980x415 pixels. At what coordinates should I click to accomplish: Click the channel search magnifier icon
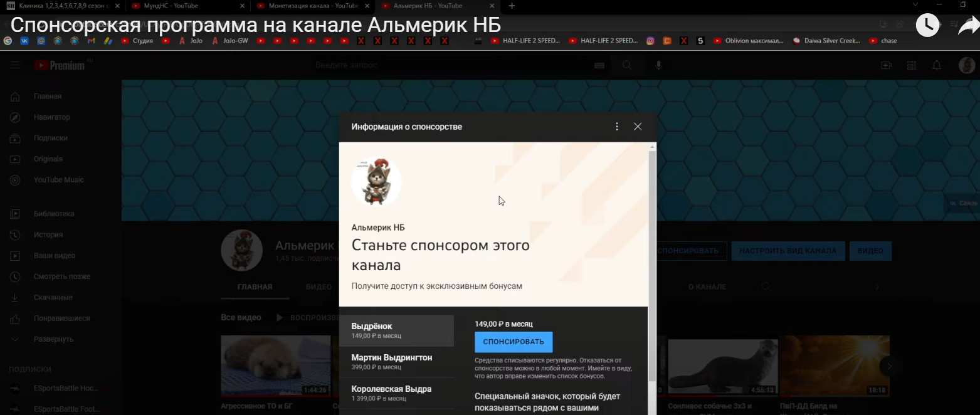click(766, 286)
